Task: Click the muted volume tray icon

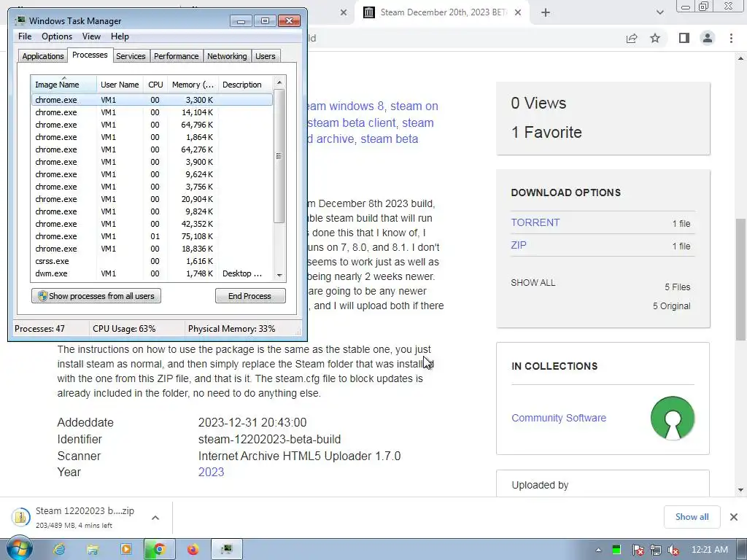Action: [x=673, y=550]
